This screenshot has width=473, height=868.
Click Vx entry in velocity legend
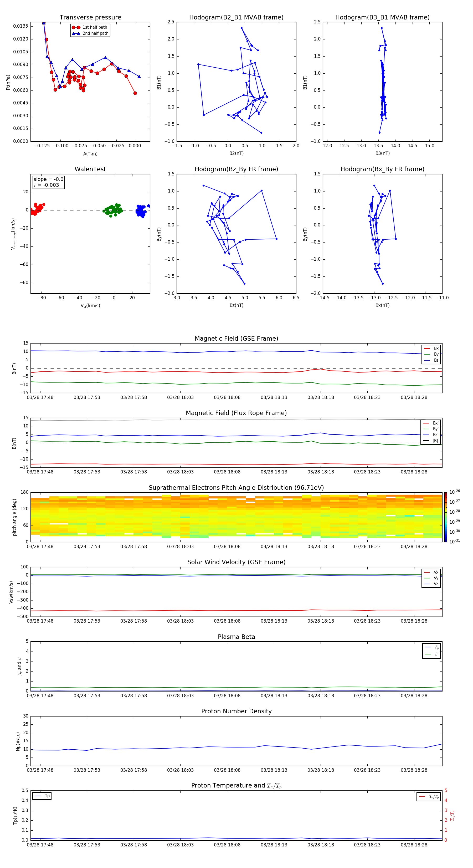pyautogui.click(x=431, y=572)
